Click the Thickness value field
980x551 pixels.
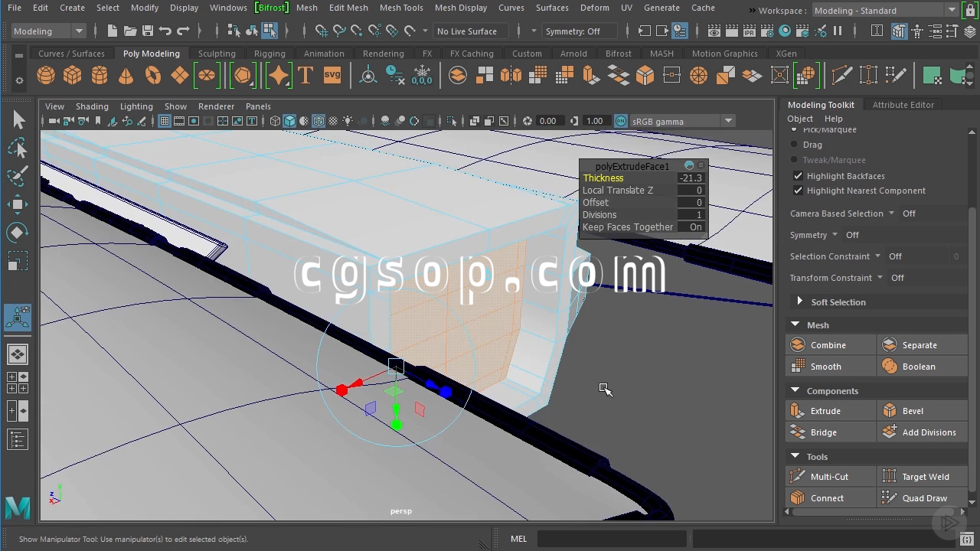[691, 178]
